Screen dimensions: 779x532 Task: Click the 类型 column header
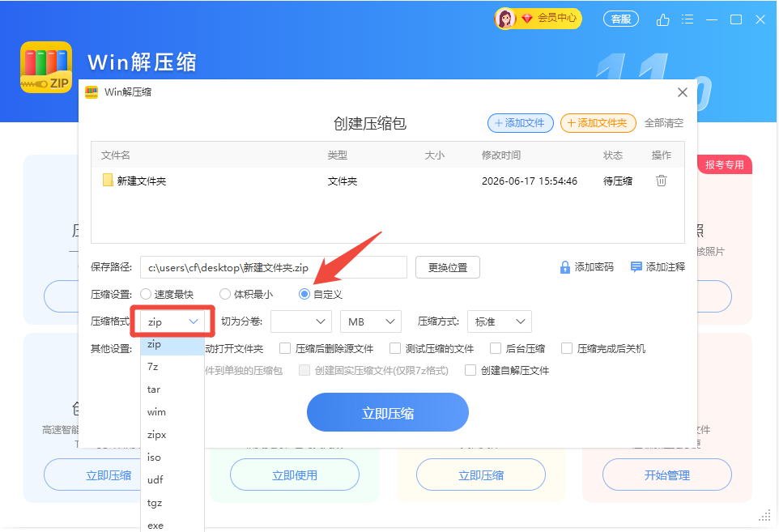(338, 155)
